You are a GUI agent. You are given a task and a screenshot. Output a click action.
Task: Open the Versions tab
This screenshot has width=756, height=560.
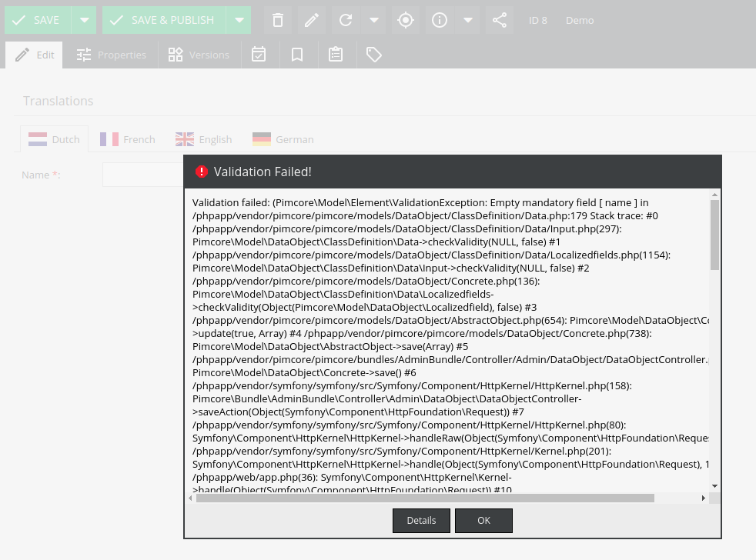click(x=199, y=55)
